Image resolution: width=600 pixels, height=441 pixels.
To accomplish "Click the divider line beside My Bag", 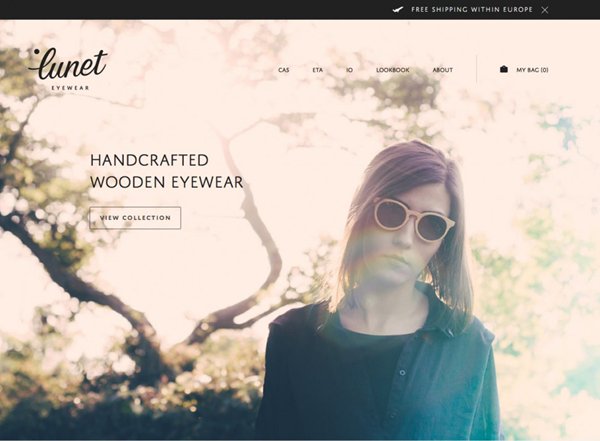I will [476, 69].
